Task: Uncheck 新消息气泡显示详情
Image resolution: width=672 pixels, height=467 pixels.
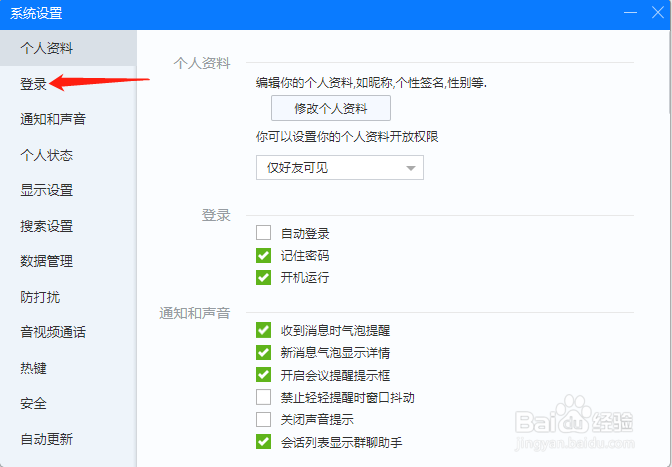Action: point(264,353)
